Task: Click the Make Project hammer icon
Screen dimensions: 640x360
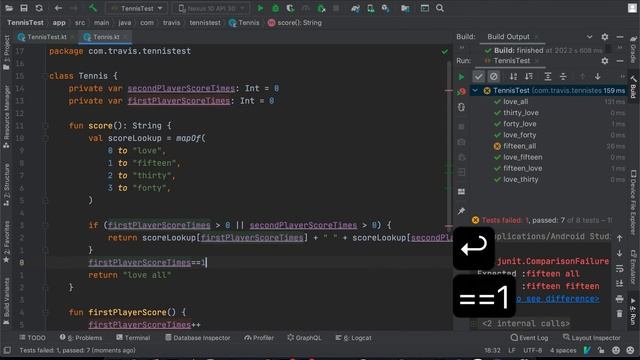Action: click(x=93, y=8)
